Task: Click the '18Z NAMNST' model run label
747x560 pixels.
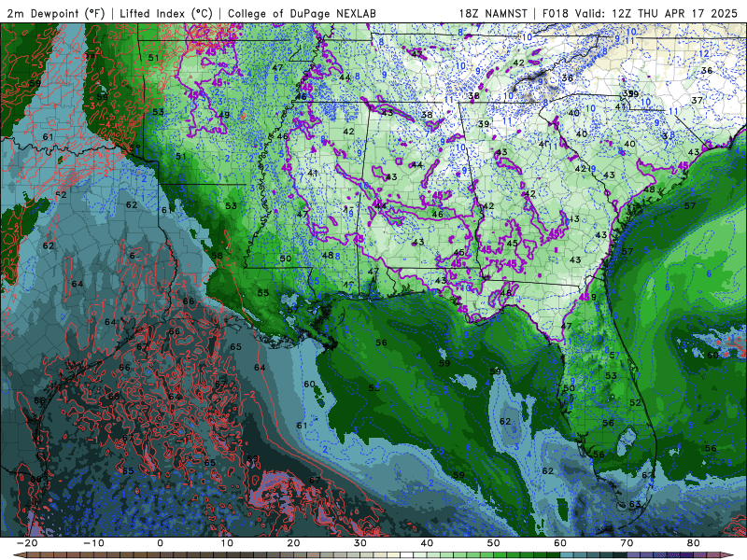Action: click(493, 13)
